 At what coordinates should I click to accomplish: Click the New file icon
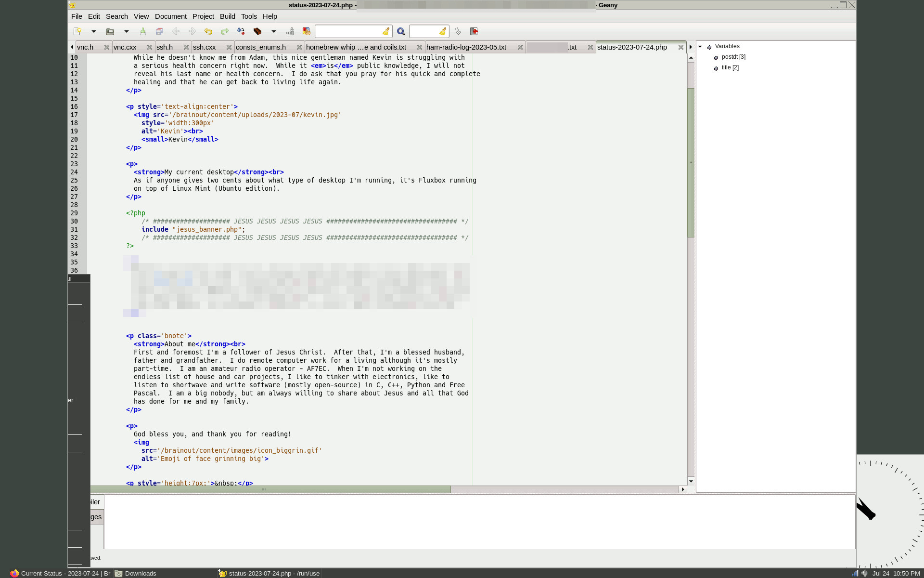(x=77, y=31)
